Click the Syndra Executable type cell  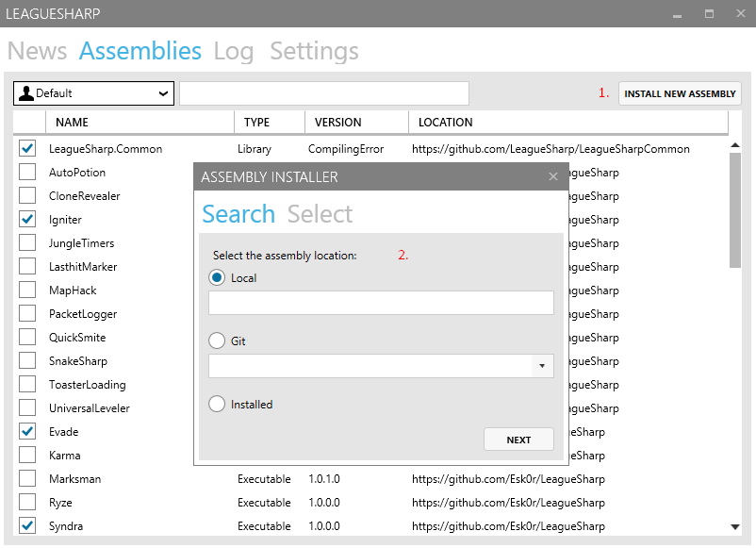coord(264,526)
